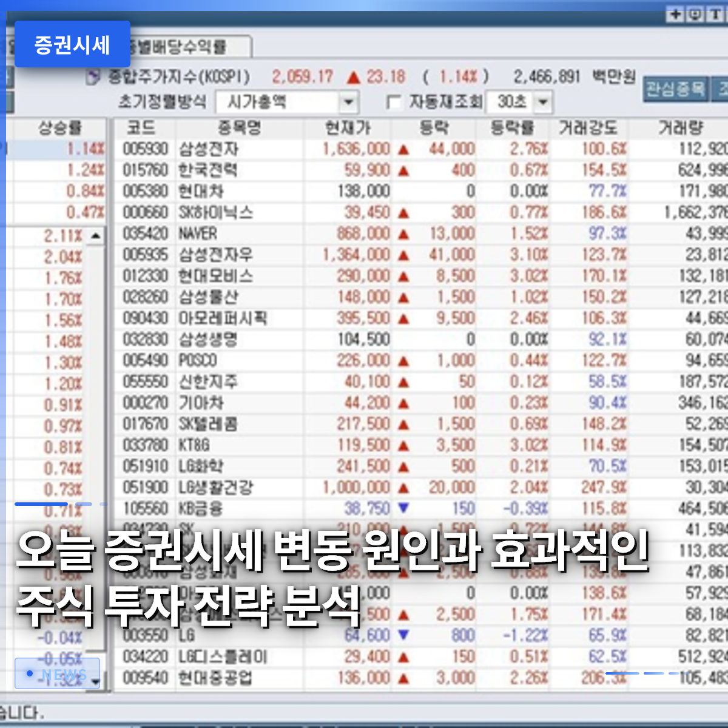
Task: Click the 관심종목 button
Action: click(x=675, y=90)
